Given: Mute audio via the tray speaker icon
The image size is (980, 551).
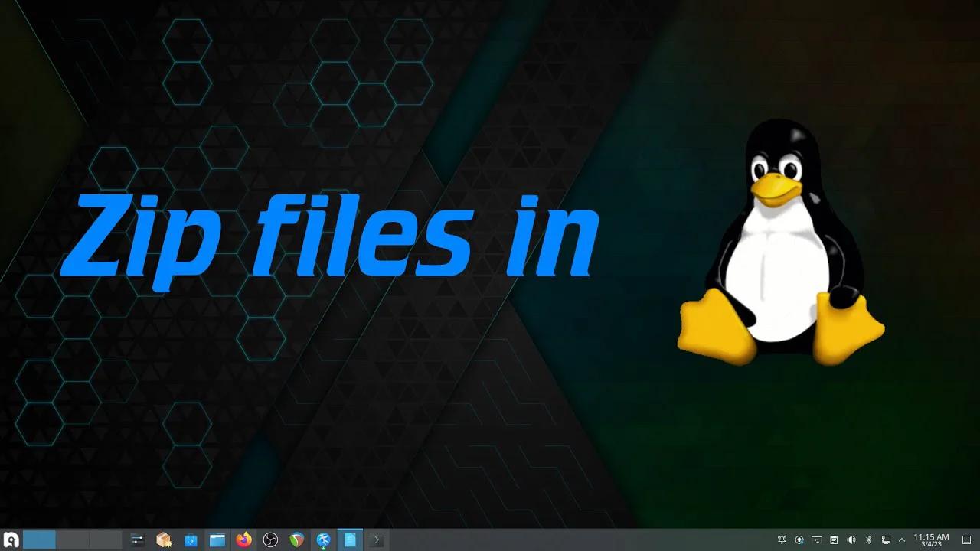Looking at the screenshot, I should pyautogui.click(x=851, y=540).
